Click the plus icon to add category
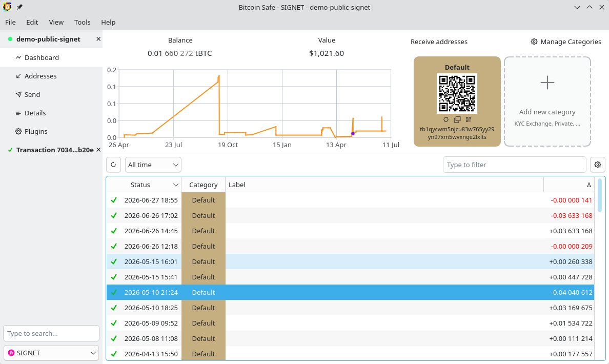Viewport: 609px width, 364px height. coord(547,83)
